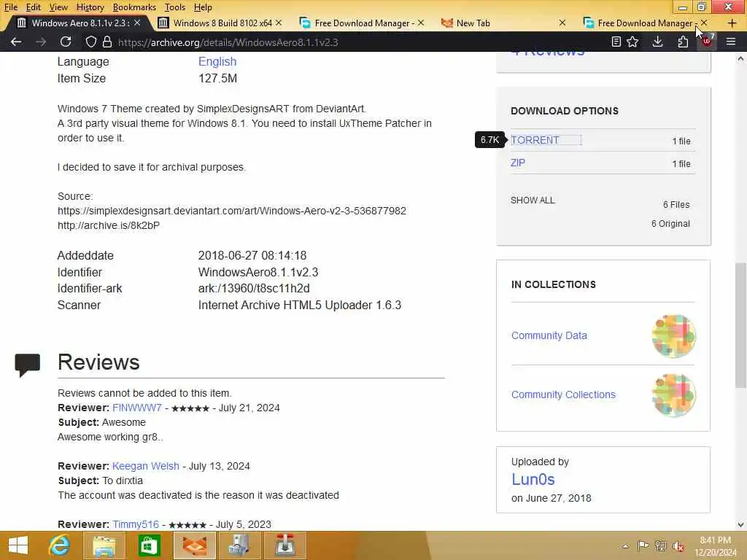Open the English language link
This screenshot has height=560, width=747.
tap(217, 61)
